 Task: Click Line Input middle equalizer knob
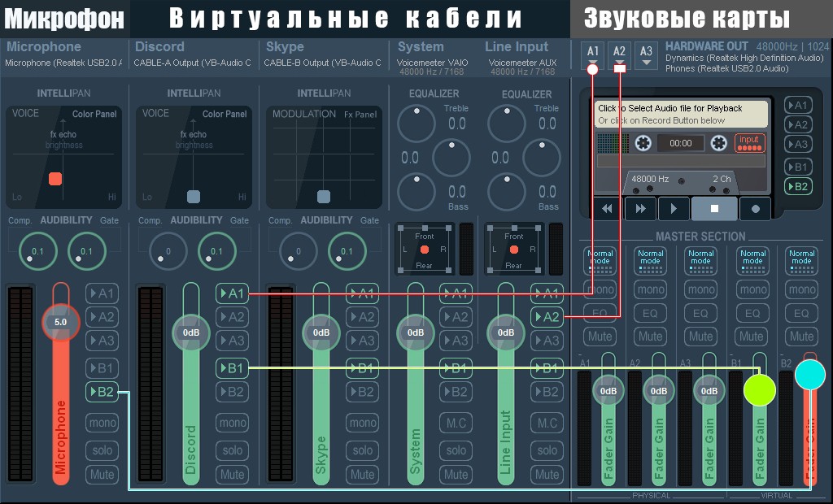point(542,158)
